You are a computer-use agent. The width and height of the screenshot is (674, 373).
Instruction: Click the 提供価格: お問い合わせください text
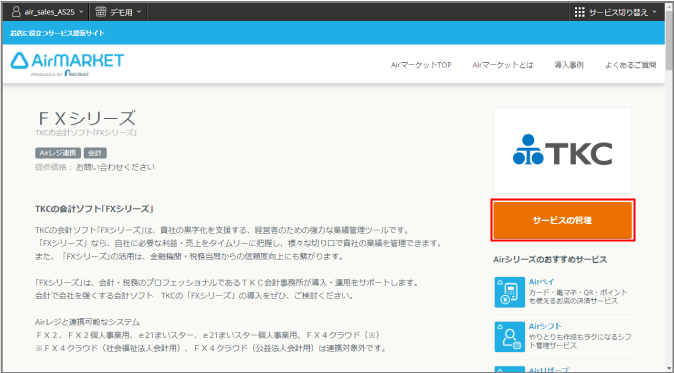[95, 167]
